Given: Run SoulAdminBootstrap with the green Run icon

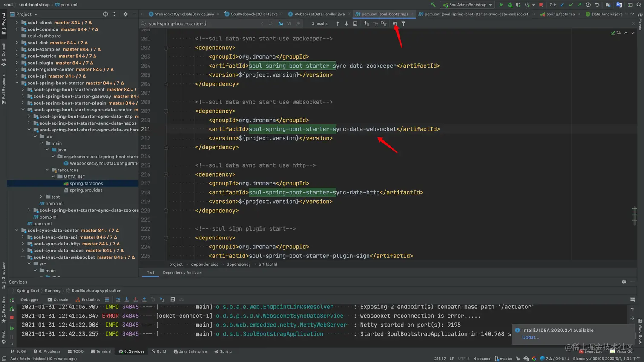Looking at the screenshot, I should [x=501, y=5].
